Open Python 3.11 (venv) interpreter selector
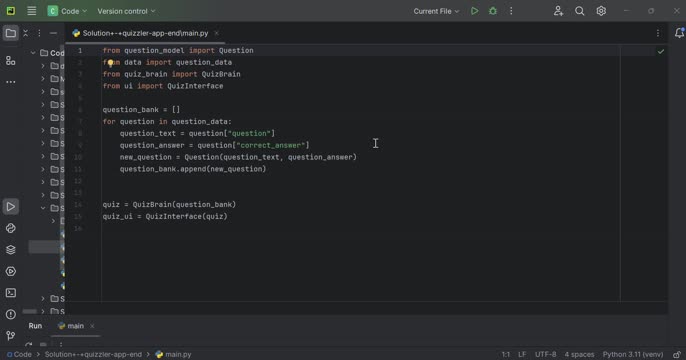The width and height of the screenshot is (686, 360). click(x=633, y=354)
